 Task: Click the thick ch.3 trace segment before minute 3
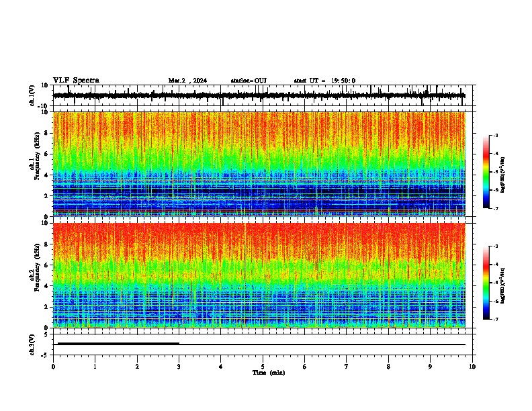[x=118, y=344]
